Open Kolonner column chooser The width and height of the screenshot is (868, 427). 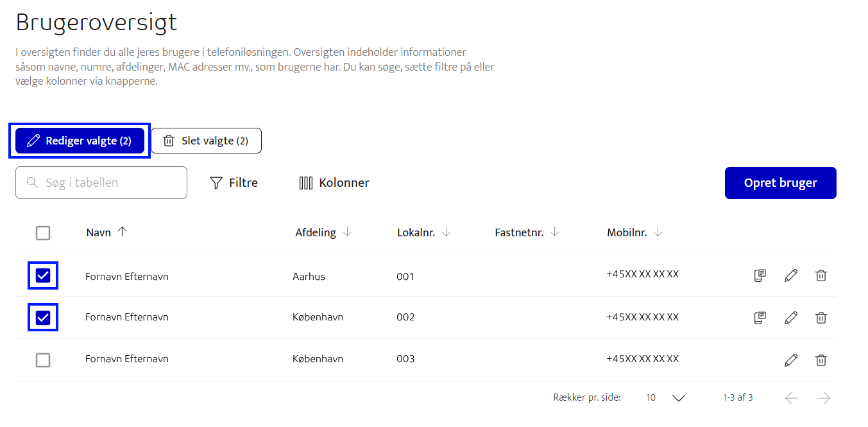(x=334, y=183)
